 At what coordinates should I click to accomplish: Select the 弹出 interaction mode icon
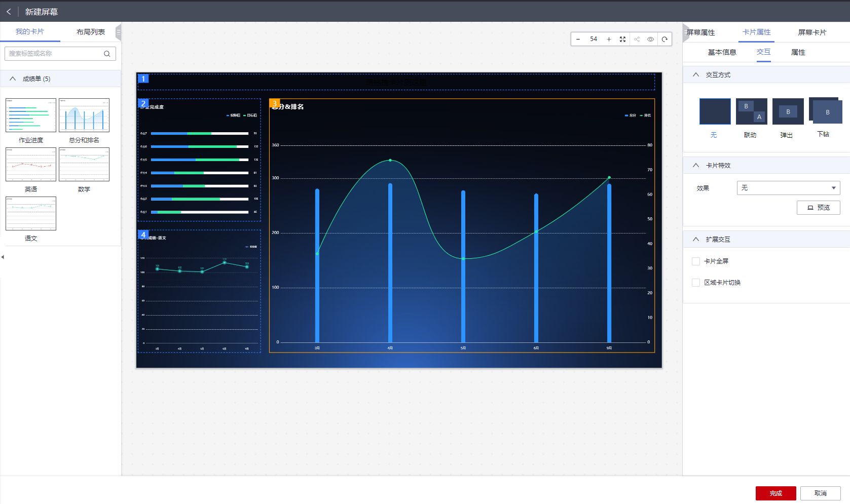coord(788,111)
